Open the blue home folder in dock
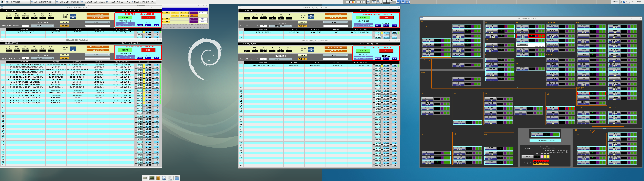The image size is (644, 181). [x=177, y=178]
